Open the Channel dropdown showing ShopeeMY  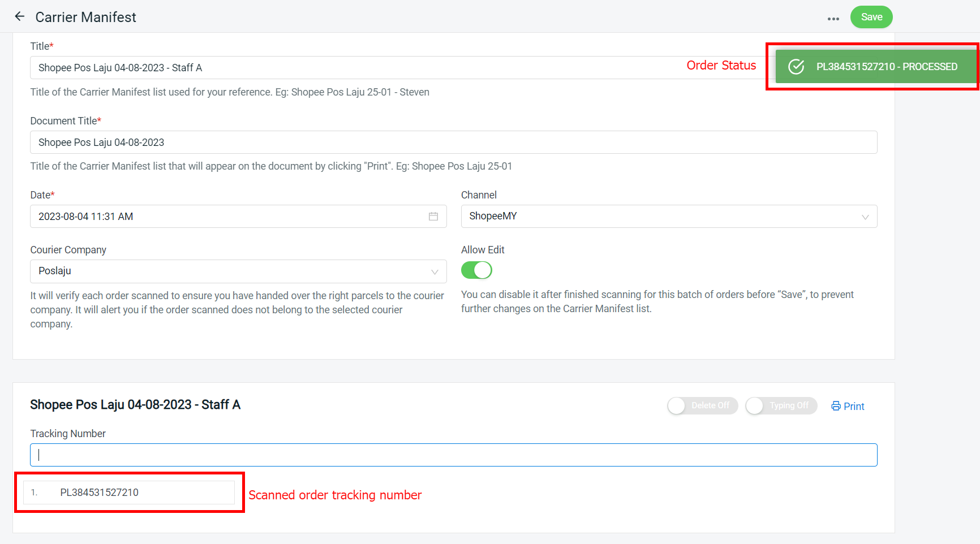(x=662, y=217)
